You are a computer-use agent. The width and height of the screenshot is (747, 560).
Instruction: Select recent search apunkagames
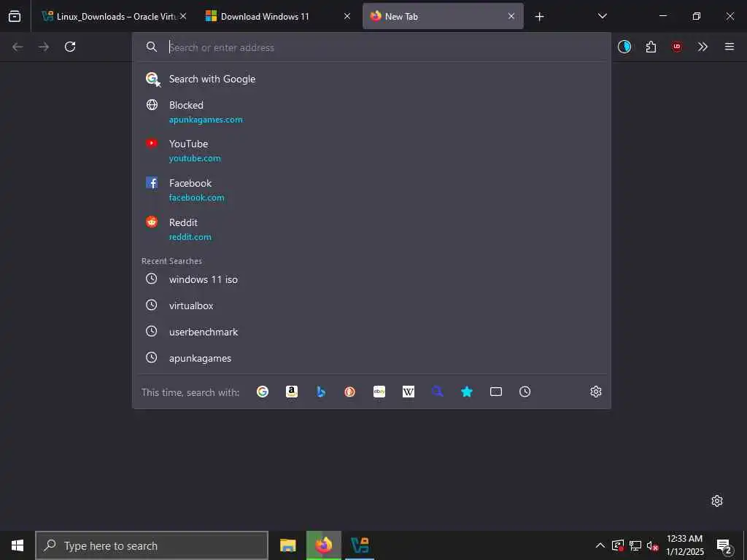click(371, 358)
